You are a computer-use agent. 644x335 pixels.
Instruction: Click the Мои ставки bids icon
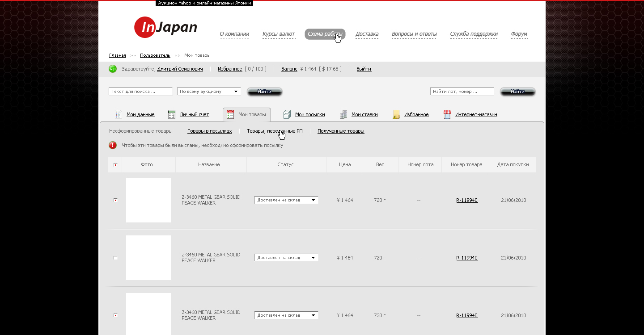(x=343, y=114)
